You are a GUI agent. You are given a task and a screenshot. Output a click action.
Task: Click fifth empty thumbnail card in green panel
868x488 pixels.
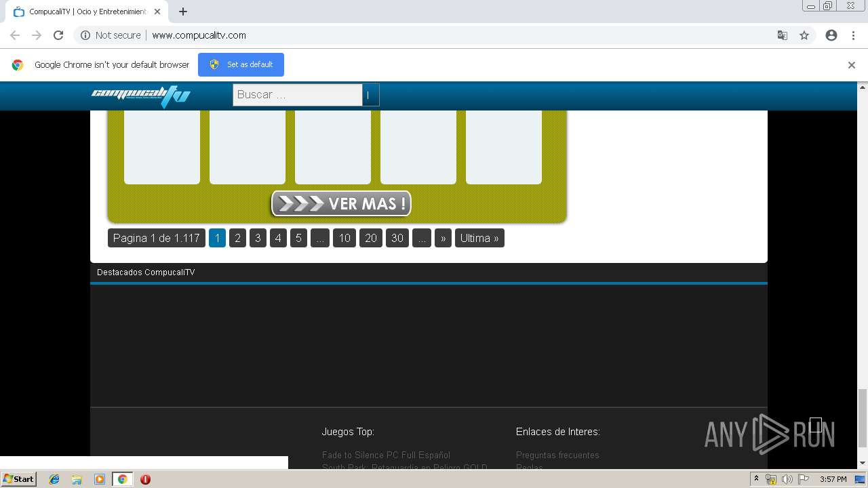[x=504, y=147]
